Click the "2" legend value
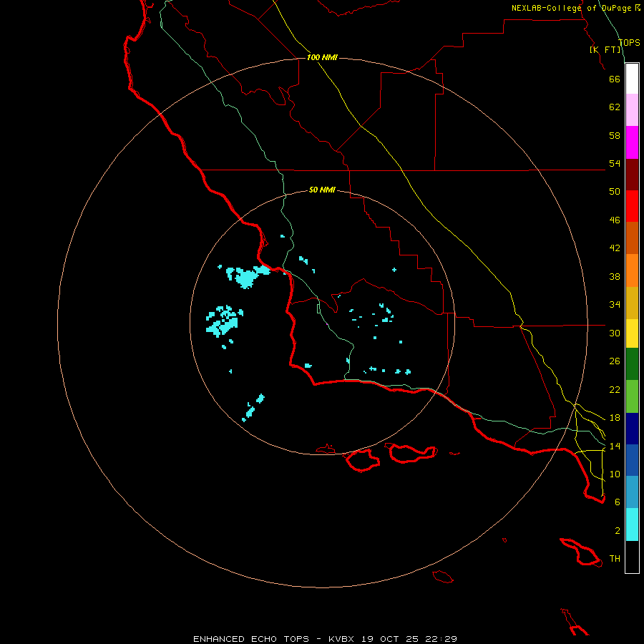Viewport: 644px width, 644px height. coord(618,531)
